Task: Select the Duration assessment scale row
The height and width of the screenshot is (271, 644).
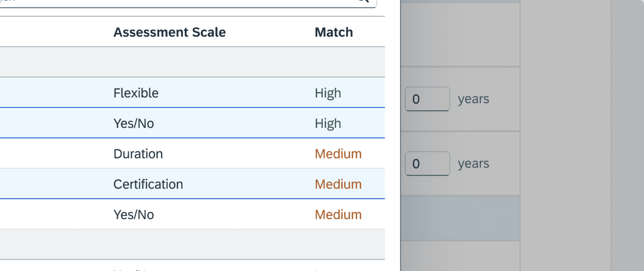Action: click(x=138, y=154)
